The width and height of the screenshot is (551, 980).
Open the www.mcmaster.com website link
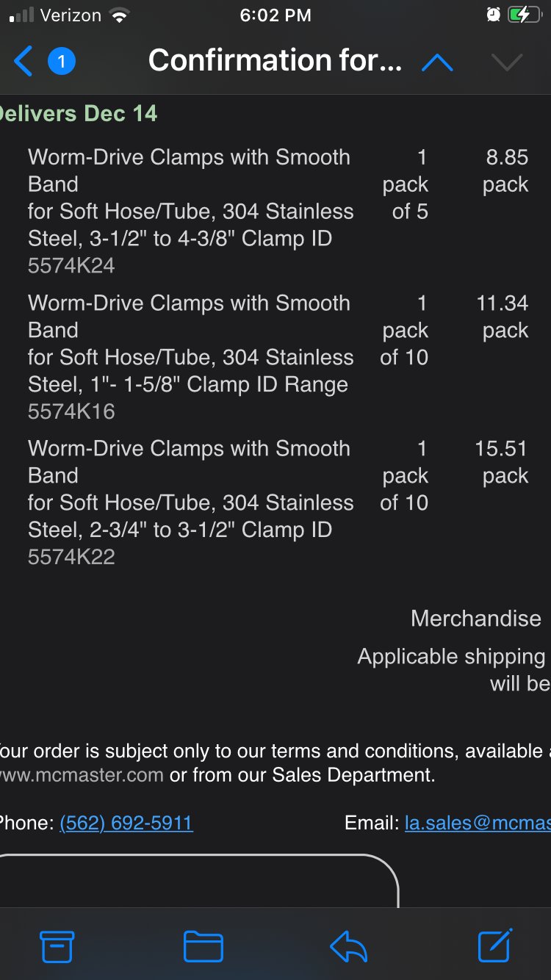pos(82,775)
